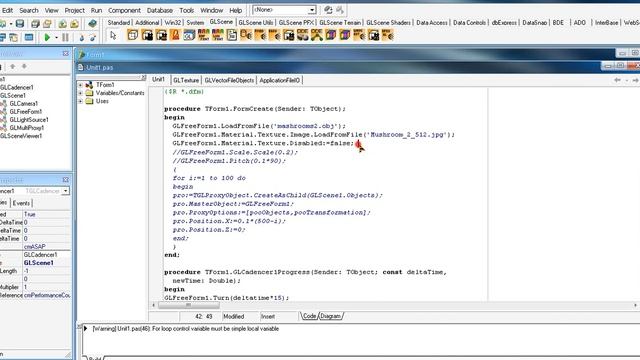Open Object Inspector component selector dropdown
The width and height of the screenshot is (640, 360).
point(65,191)
